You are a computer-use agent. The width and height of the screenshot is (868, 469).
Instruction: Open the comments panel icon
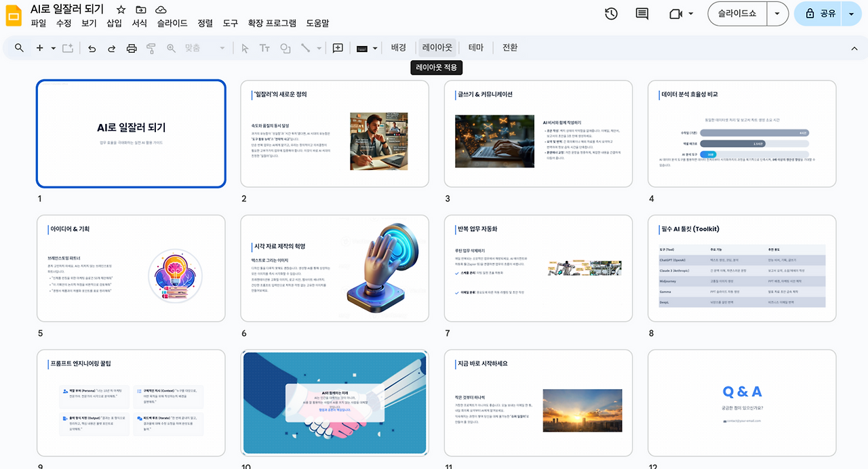click(x=642, y=14)
